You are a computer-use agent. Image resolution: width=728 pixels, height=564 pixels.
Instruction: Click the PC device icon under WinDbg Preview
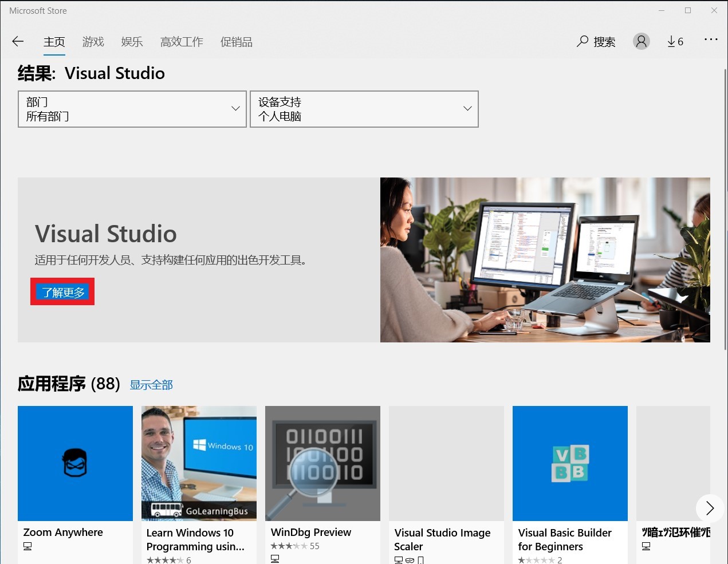(276, 558)
